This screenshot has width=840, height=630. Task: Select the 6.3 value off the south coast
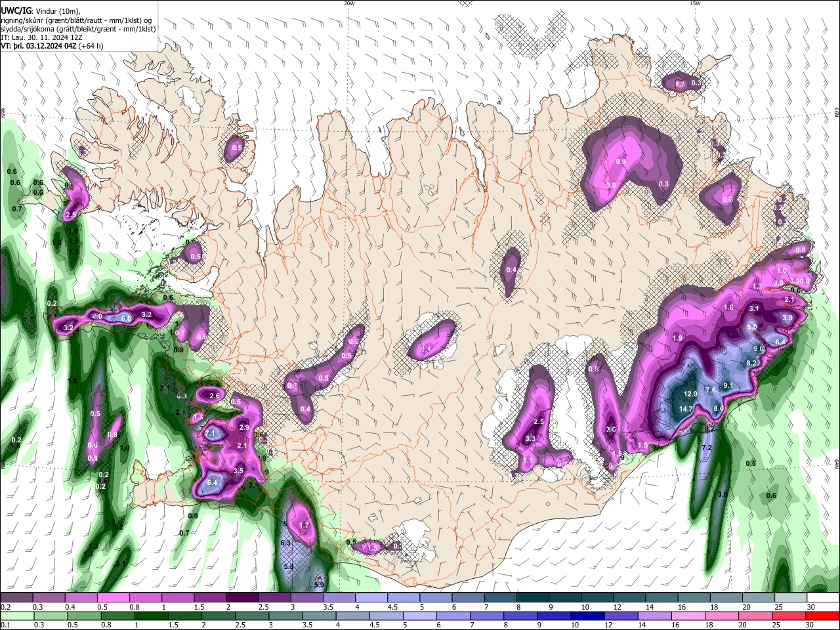[x=285, y=543]
